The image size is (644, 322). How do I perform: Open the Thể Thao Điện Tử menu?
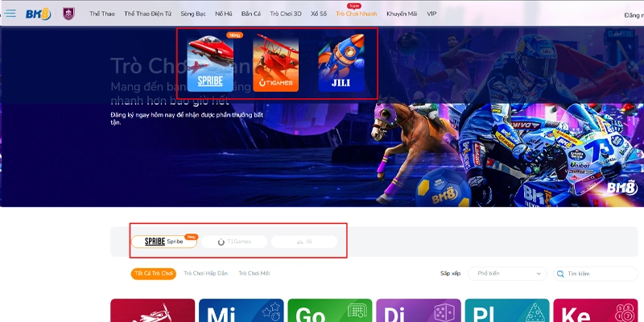[x=148, y=14]
